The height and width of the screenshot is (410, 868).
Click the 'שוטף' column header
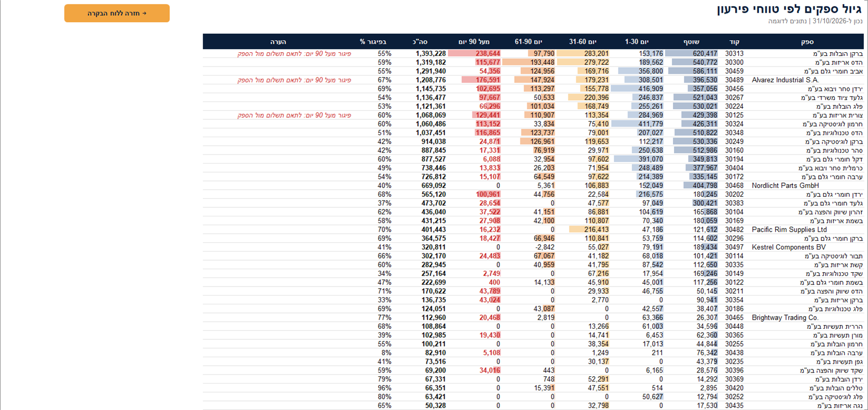tap(691, 42)
